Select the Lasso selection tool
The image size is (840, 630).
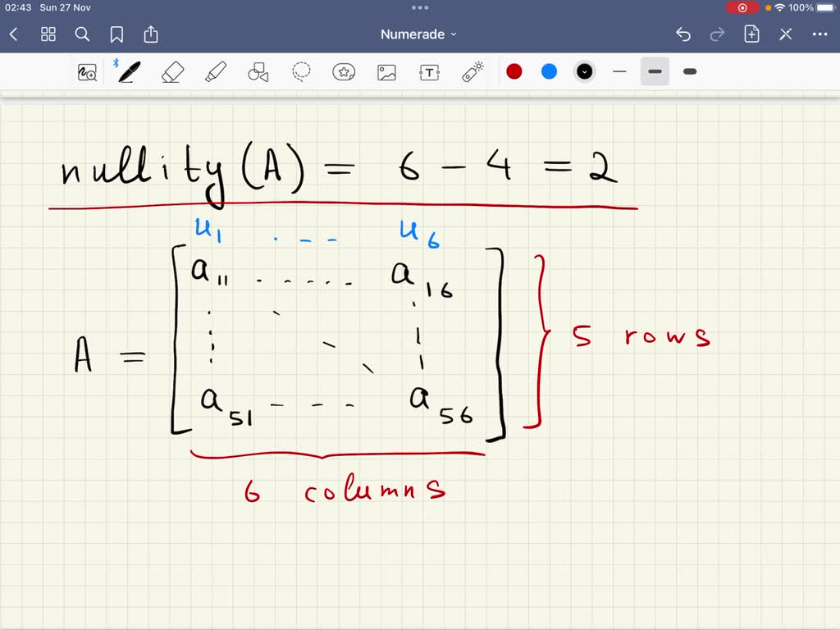click(x=301, y=71)
